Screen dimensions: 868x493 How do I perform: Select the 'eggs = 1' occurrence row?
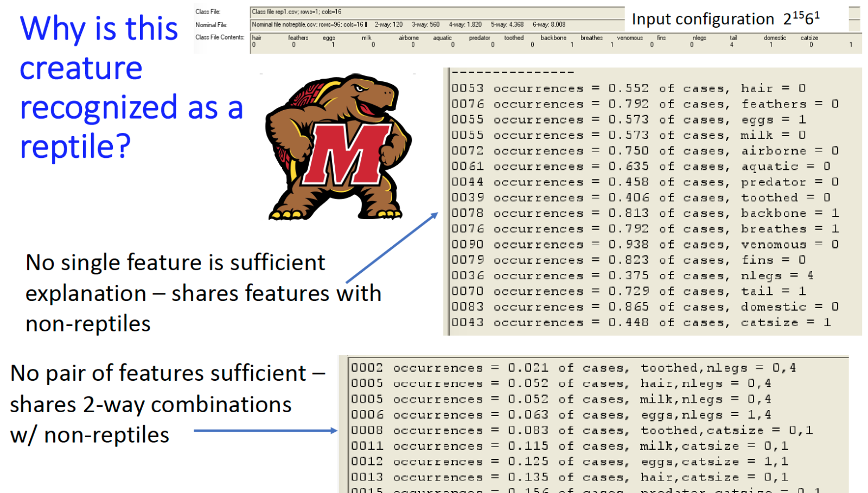[629, 120]
